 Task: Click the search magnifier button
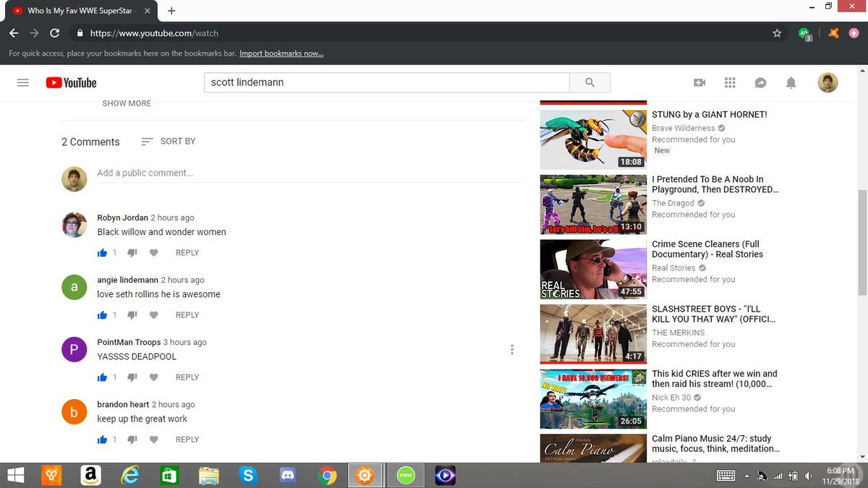coord(590,82)
